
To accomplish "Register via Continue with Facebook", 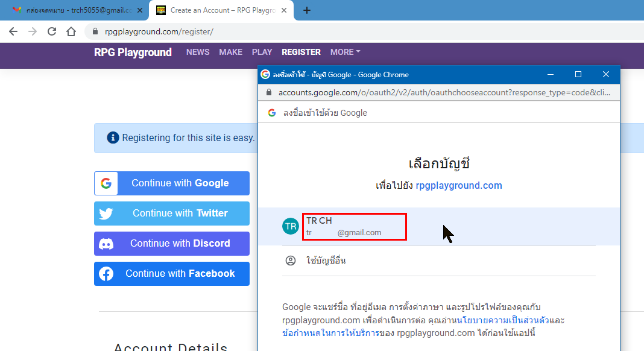I will coord(172,274).
